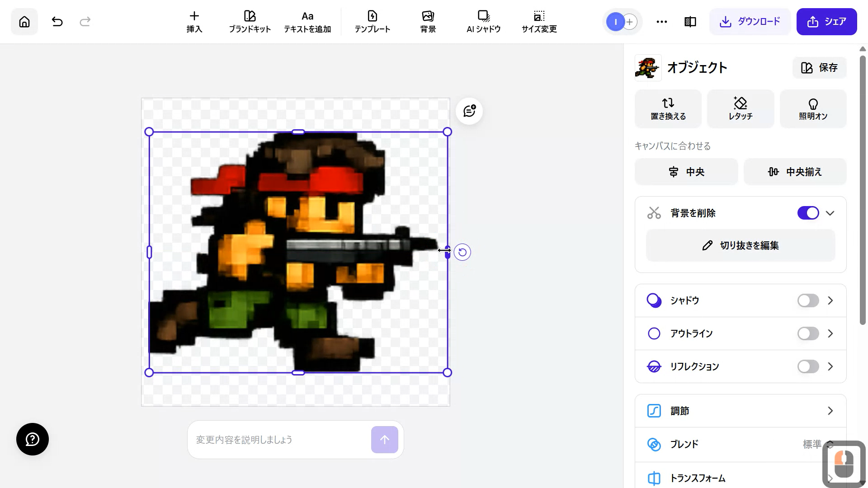Click the top-right selection corner handle

click(x=447, y=132)
